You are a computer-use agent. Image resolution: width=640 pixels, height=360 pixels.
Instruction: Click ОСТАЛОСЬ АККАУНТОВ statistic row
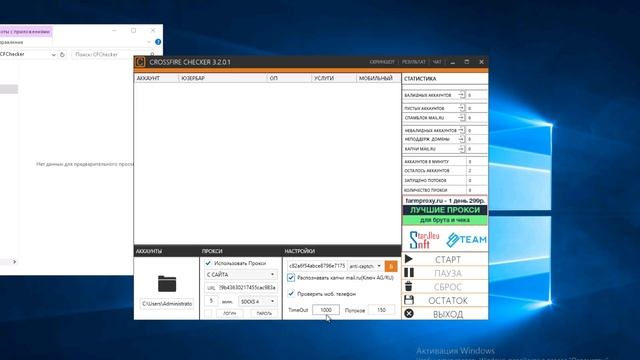click(x=445, y=171)
